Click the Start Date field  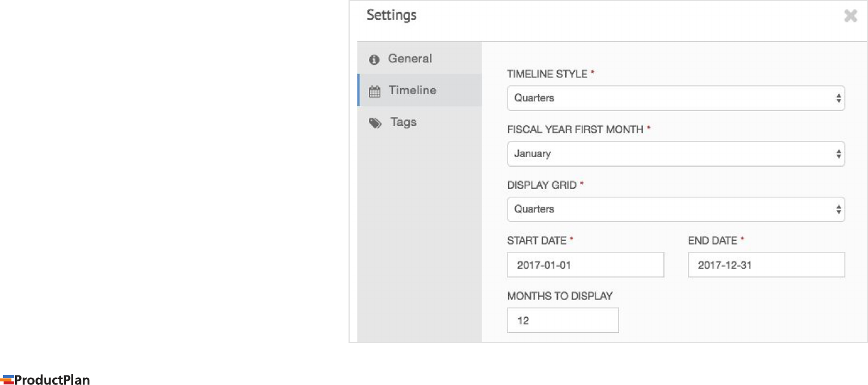point(585,264)
